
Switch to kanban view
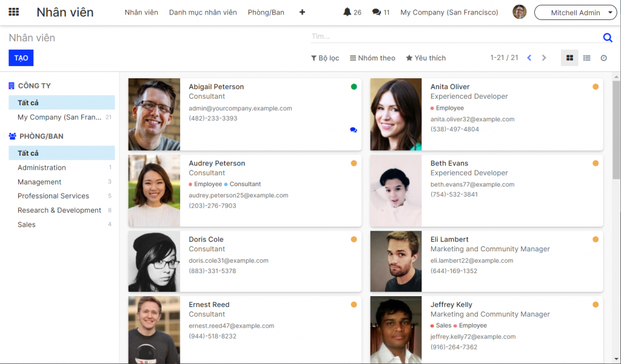click(x=569, y=58)
